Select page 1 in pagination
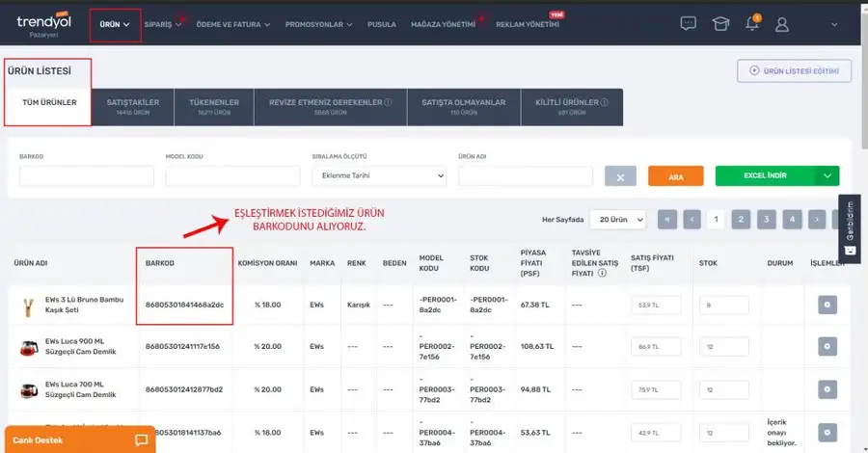 pos(716,220)
